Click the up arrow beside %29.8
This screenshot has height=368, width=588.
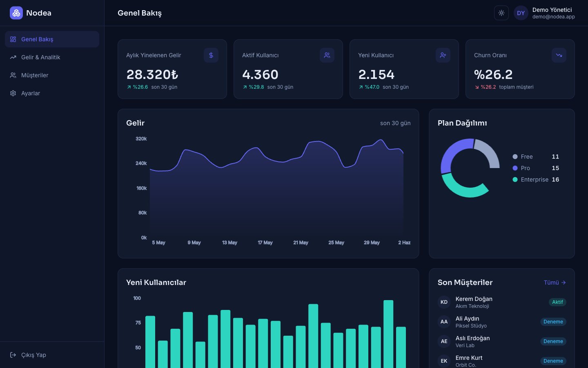pyautogui.click(x=245, y=87)
